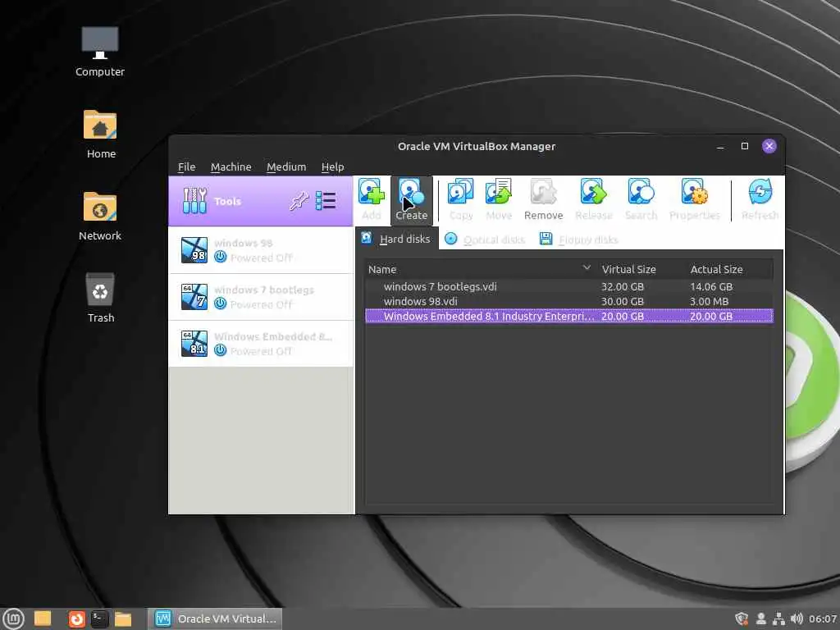This screenshot has width=840, height=630.
Task: Open the Home folder desktop icon
Action: 100,134
